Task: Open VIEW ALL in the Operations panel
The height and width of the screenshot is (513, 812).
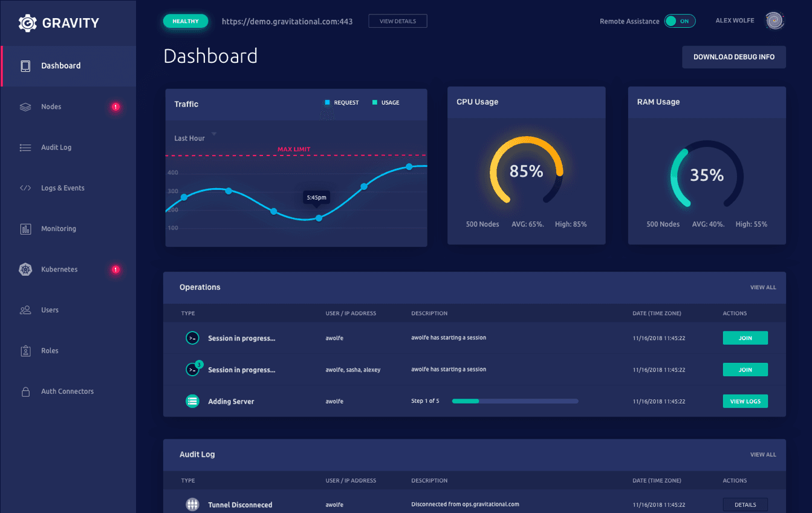Action: (762, 287)
